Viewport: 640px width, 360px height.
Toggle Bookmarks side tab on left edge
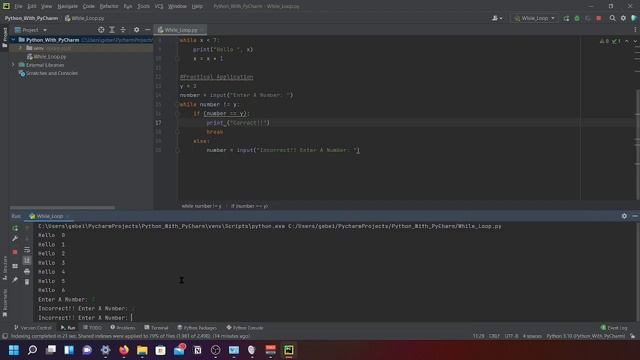click(x=4, y=303)
